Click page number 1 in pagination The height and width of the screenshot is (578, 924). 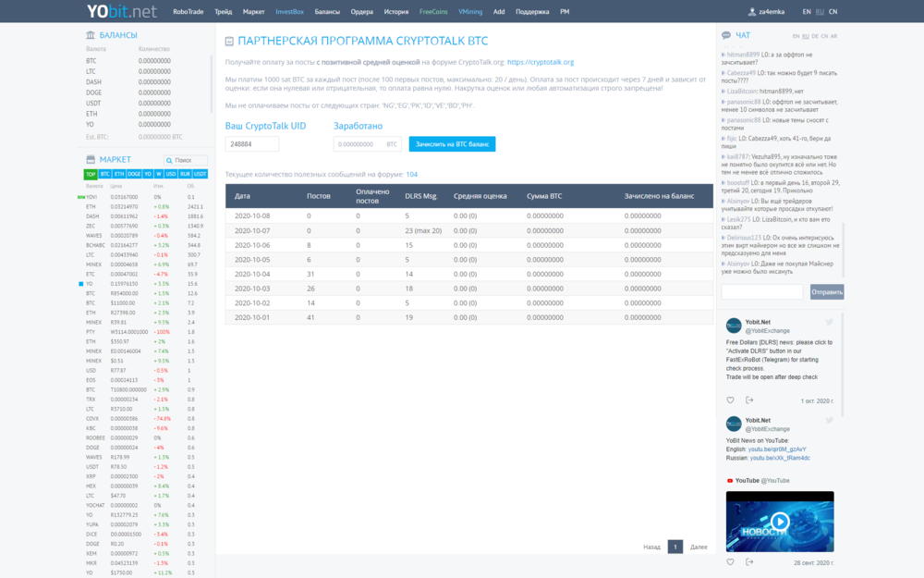pyautogui.click(x=675, y=547)
